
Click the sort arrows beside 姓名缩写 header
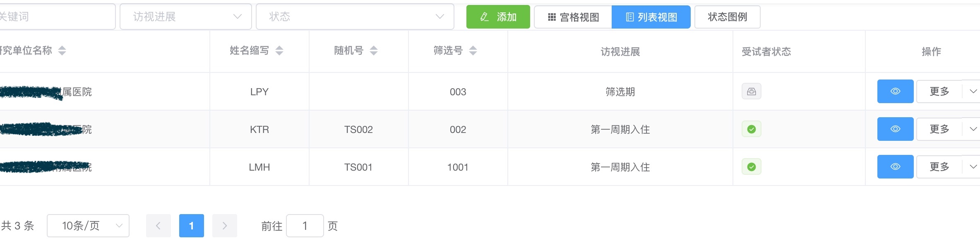[x=279, y=51]
